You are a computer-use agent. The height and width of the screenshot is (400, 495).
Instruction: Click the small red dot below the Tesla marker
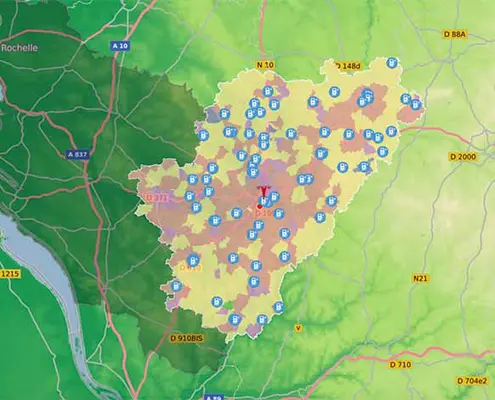pos(259,207)
